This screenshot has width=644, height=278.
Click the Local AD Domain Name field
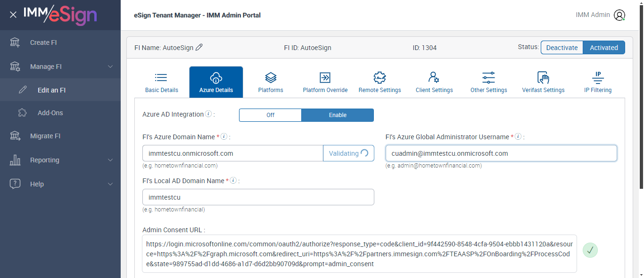258,197
